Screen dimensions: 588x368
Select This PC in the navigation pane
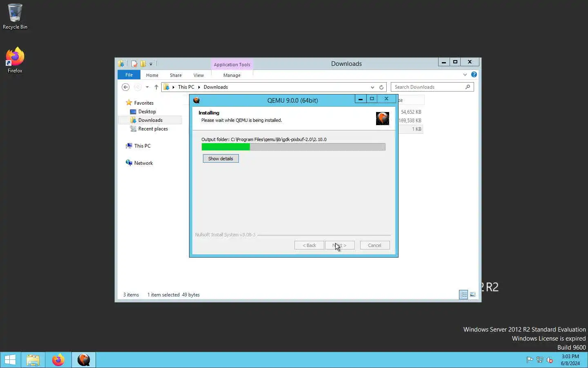coord(142,146)
